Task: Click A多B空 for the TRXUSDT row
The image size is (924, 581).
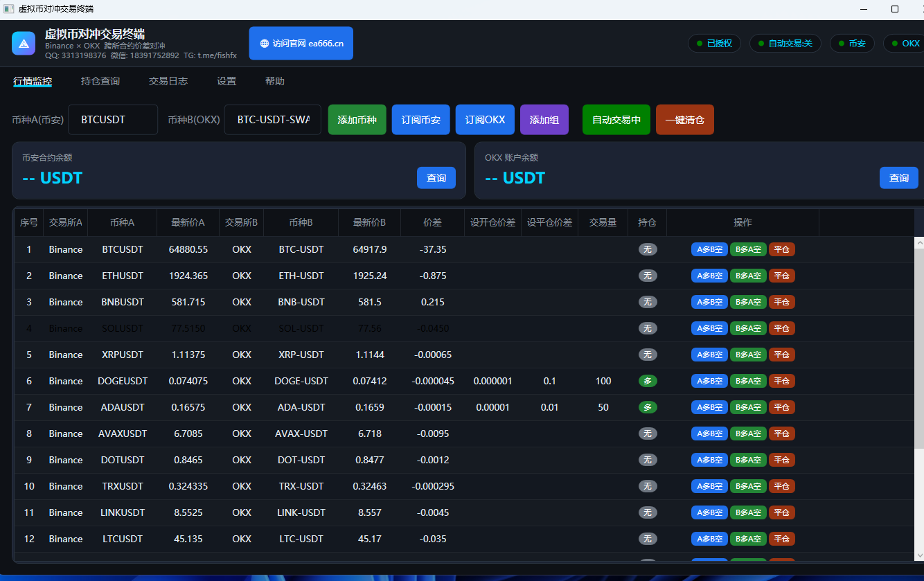Action: tap(709, 486)
